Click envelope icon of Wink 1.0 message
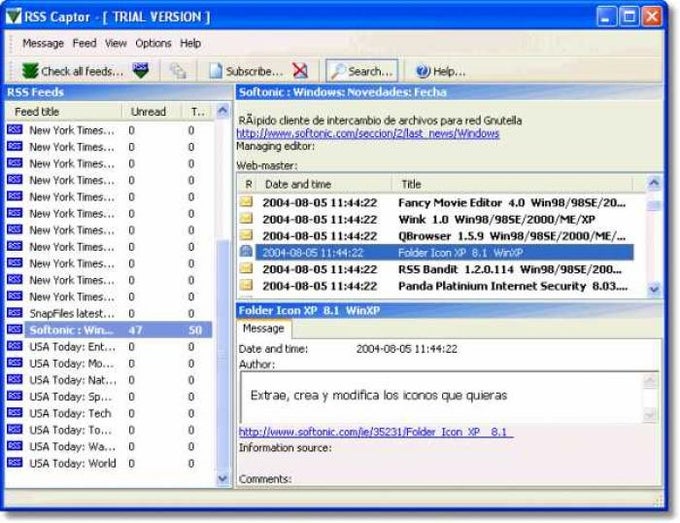Image resolution: width=680 pixels, height=523 pixels. click(x=246, y=219)
